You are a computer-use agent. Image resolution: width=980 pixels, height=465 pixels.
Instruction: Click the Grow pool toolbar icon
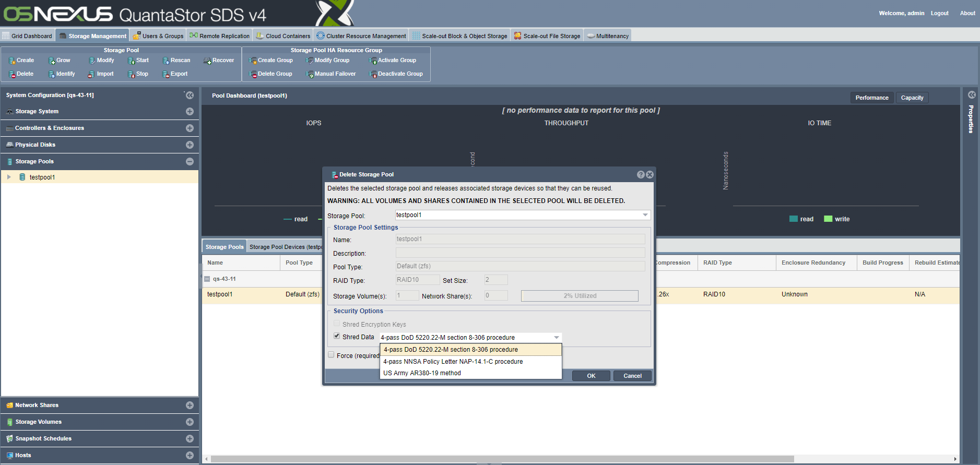pyautogui.click(x=52, y=61)
